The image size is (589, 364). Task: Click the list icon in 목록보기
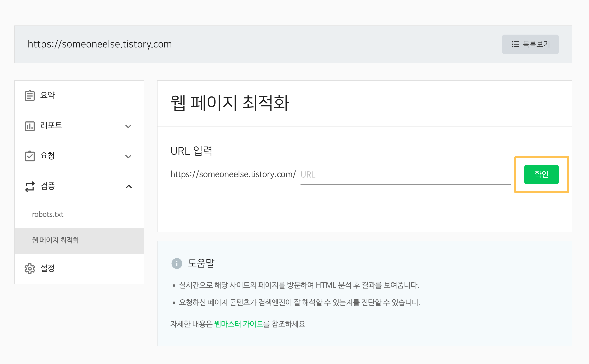point(515,44)
